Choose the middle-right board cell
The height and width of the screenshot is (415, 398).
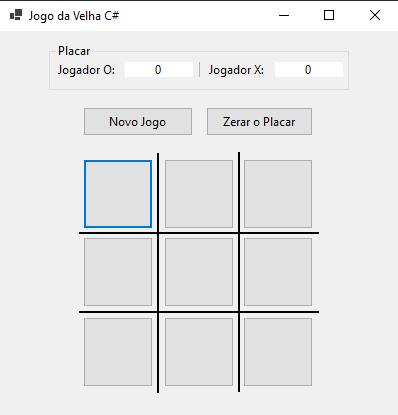click(278, 272)
